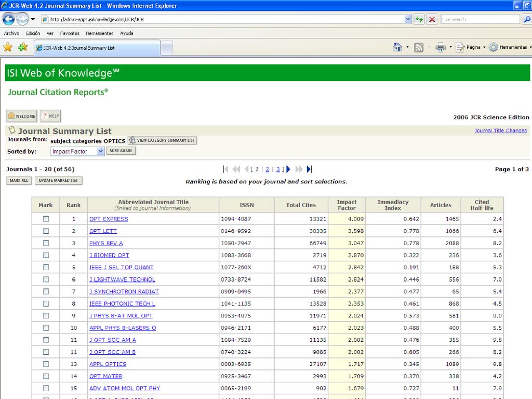Viewport: 532px width, 399px height.
Task: Expand the Herramientas toolbar dropdown
Action: [x=530, y=47]
